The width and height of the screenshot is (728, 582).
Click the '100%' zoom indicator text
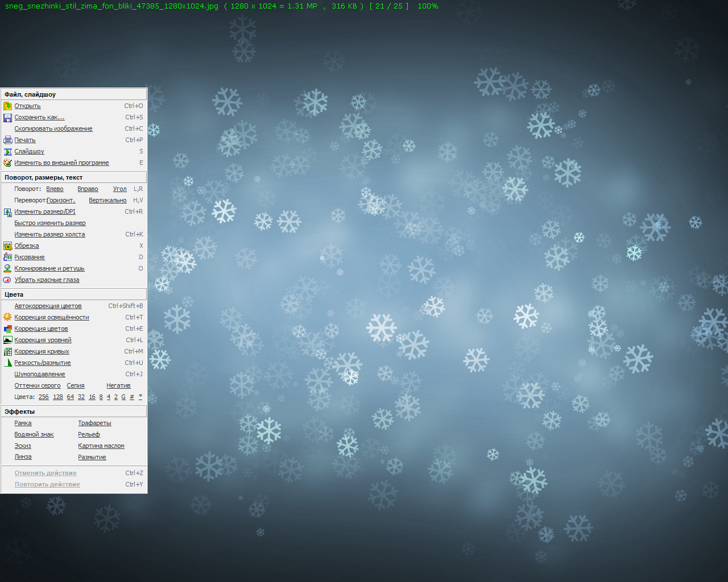point(428,6)
